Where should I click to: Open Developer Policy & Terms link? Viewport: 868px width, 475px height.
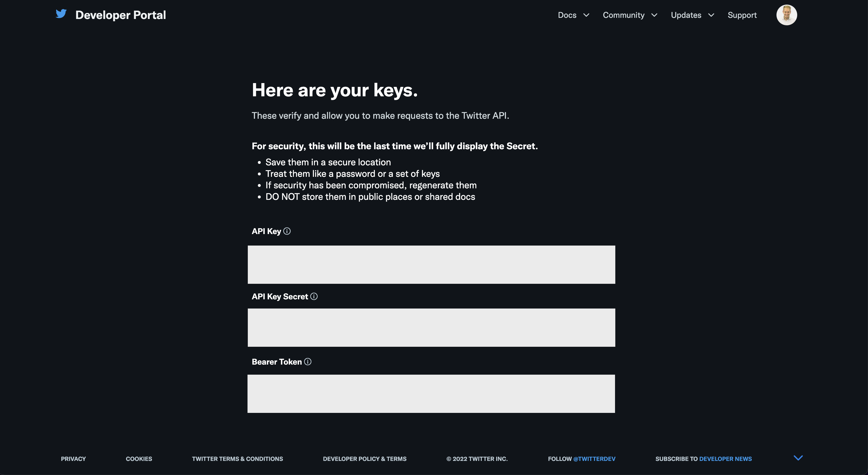(x=365, y=459)
